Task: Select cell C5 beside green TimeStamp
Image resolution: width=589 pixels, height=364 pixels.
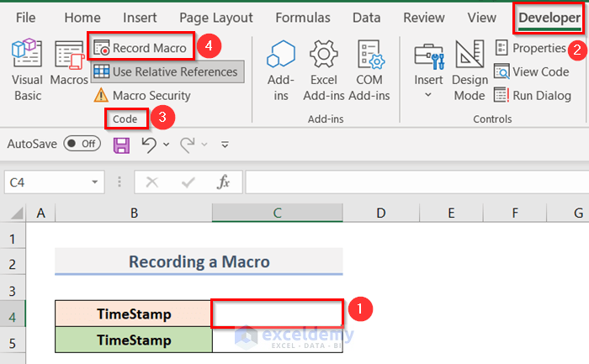Action: (x=277, y=340)
